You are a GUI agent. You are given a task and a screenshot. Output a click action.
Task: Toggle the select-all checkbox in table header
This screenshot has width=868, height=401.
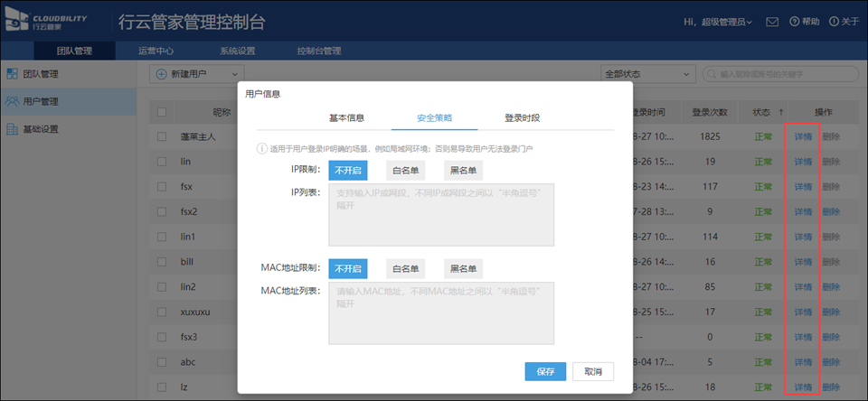(x=162, y=113)
